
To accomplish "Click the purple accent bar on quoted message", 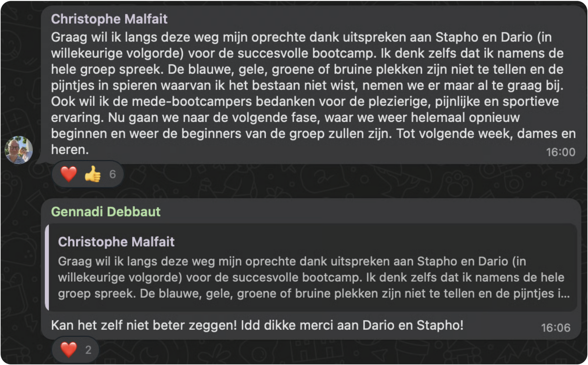I will tap(47, 267).
